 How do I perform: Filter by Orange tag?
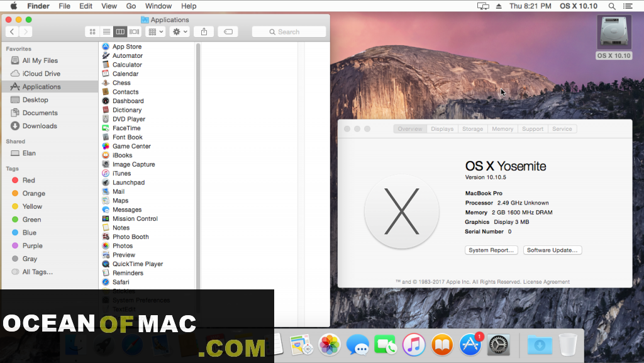(34, 193)
